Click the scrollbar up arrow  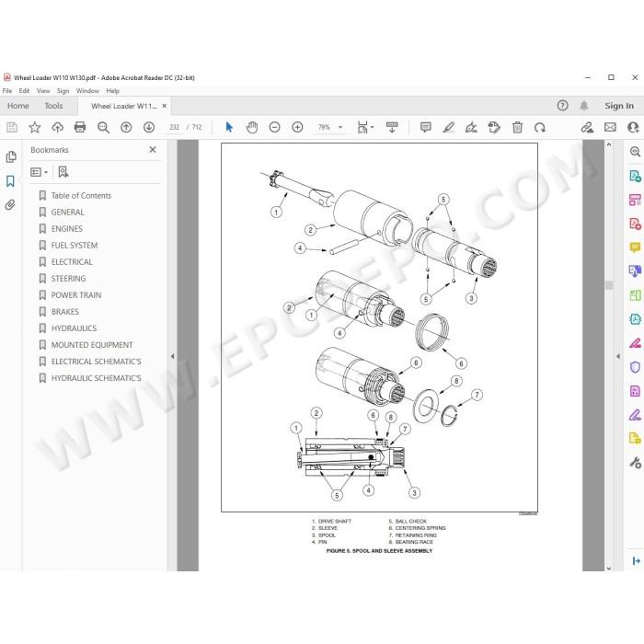point(609,144)
